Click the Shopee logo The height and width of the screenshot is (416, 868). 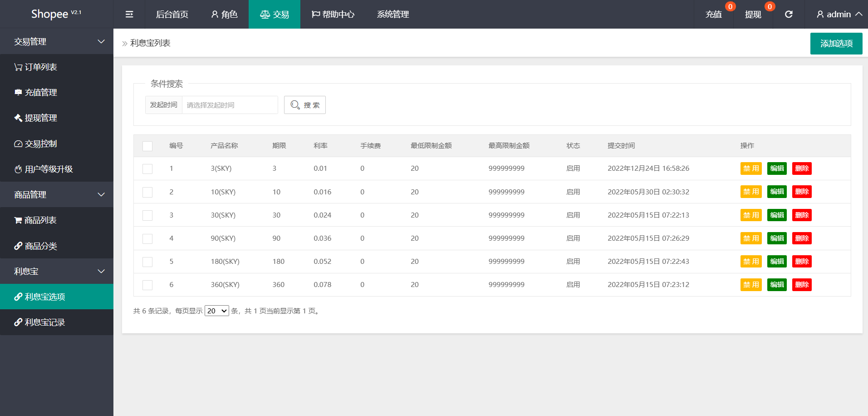point(56,14)
